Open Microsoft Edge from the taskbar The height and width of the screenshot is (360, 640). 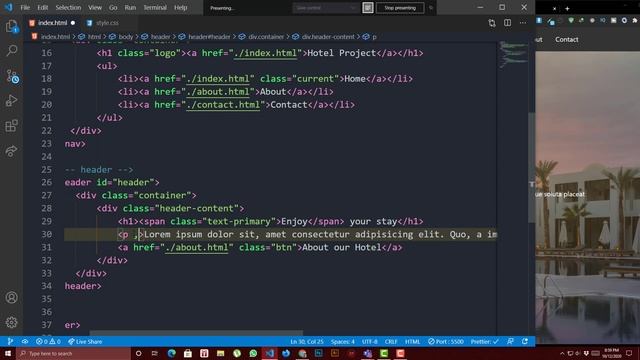[171, 353]
